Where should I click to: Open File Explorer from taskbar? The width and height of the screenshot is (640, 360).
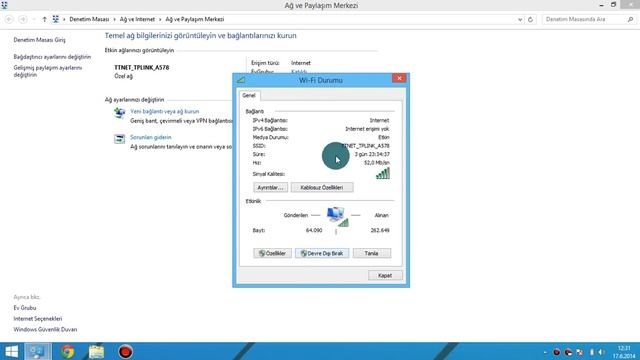(96, 351)
